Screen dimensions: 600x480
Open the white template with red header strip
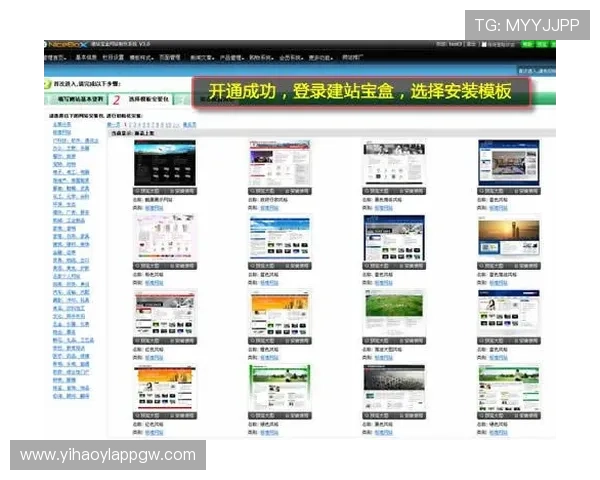[280, 163]
